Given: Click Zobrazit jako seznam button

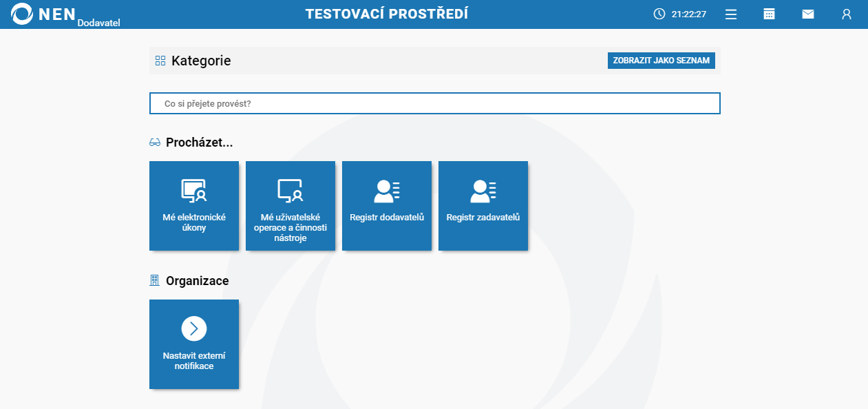Looking at the screenshot, I should 661,61.
